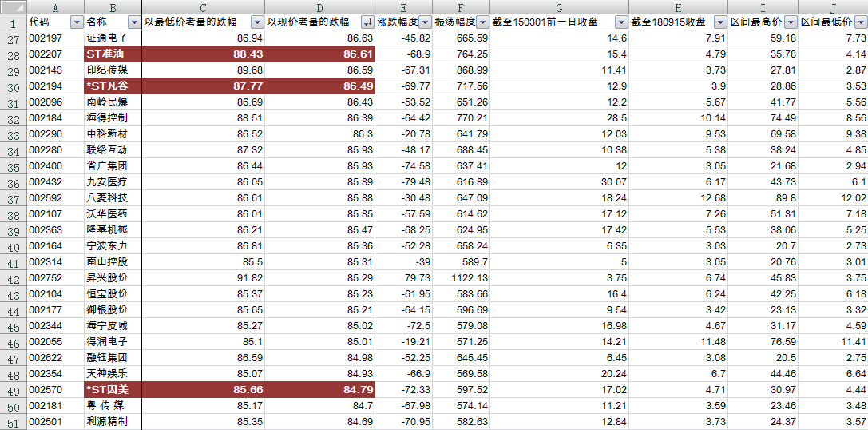Click cell 昇兴股份

pos(113,278)
